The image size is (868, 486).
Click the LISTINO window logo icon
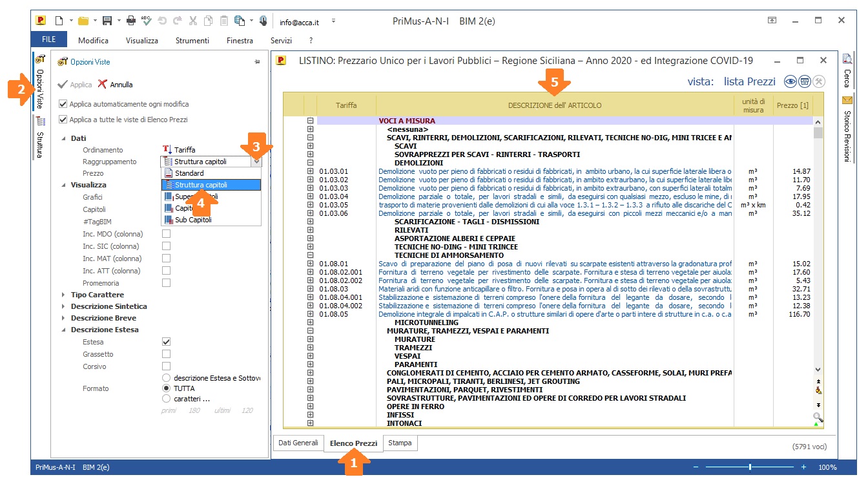point(281,61)
